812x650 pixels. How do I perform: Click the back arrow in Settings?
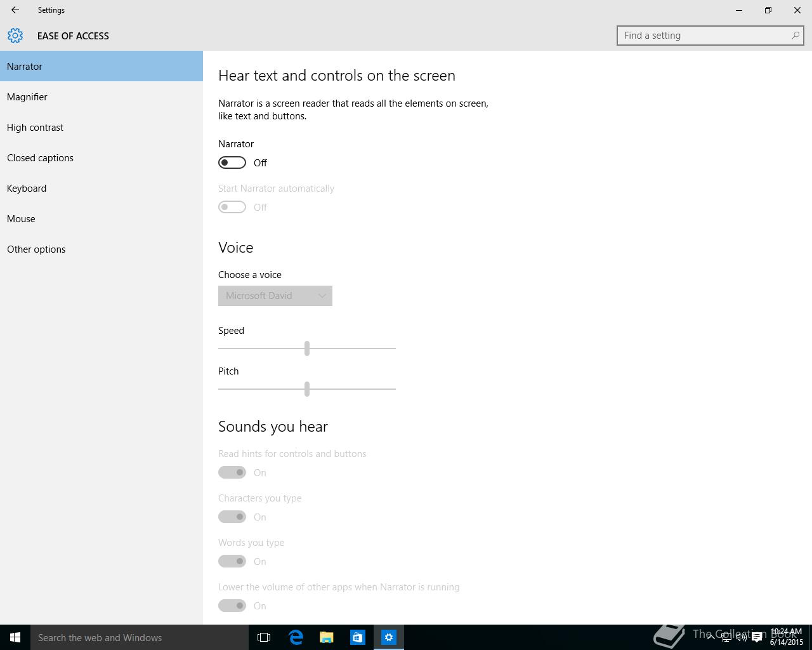15,10
